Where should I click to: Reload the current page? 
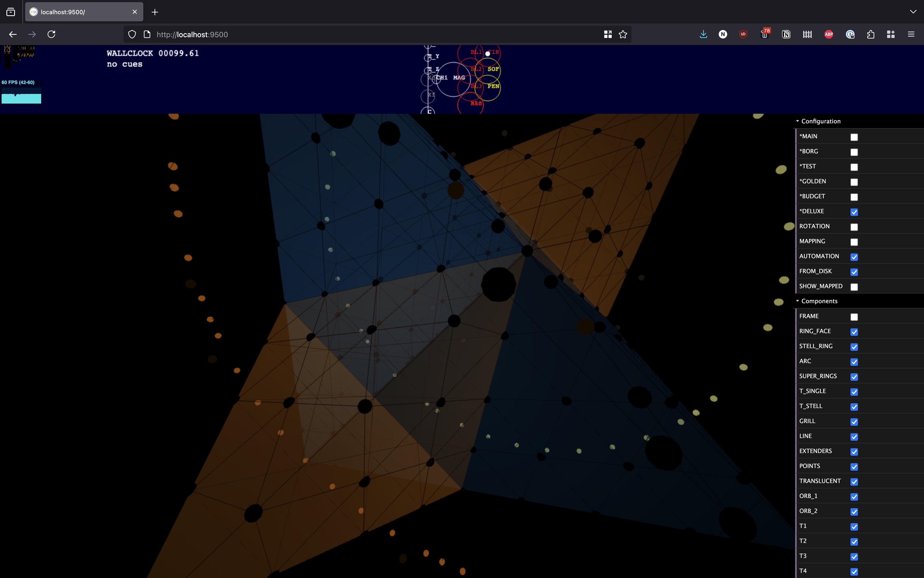(x=52, y=35)
